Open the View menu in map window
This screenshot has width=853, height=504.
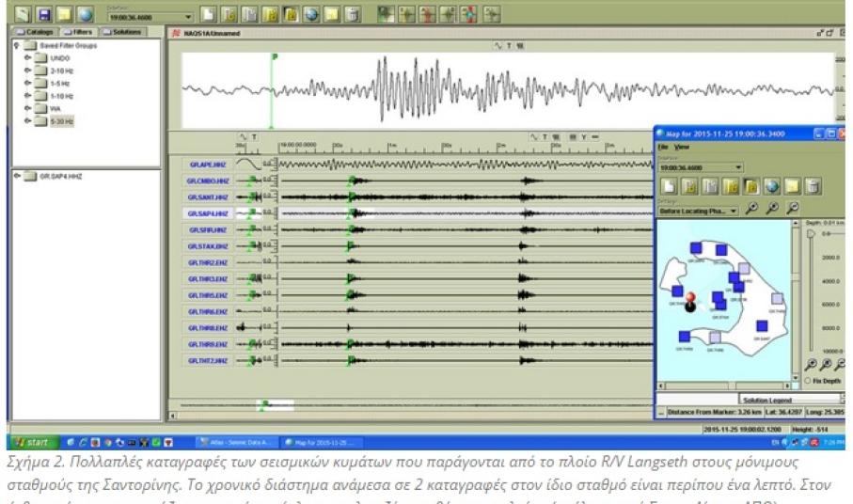point(682,148)
